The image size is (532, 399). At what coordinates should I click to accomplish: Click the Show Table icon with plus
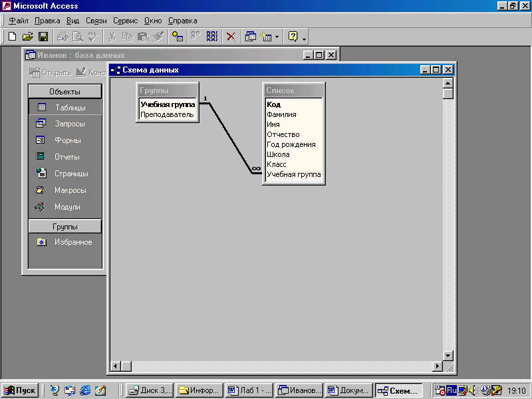tap(178, 37)
